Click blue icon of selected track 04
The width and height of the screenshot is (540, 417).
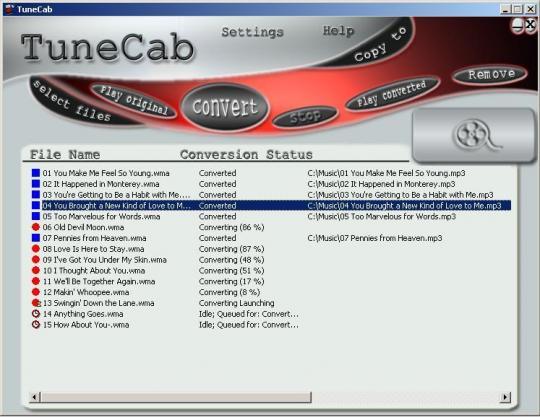click(36, 205)
